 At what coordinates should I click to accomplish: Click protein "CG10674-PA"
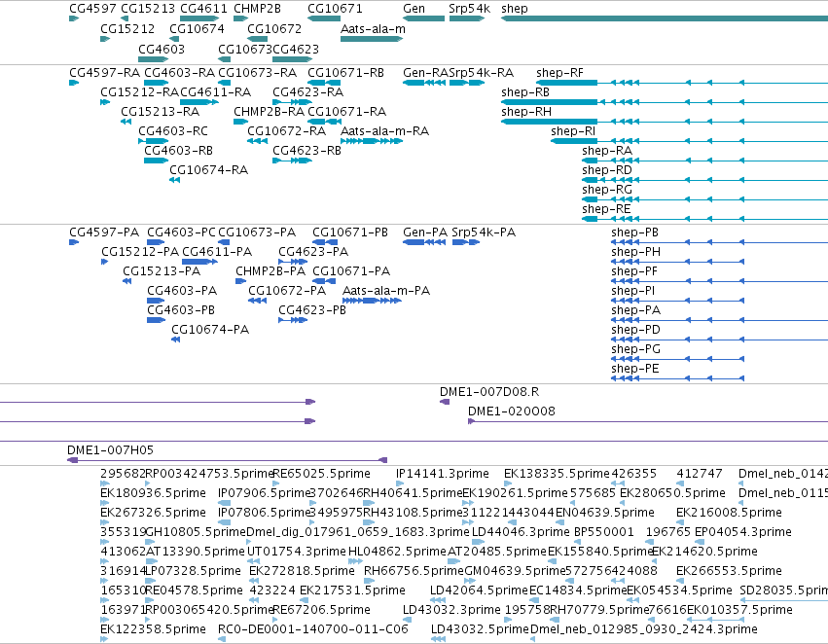point(210,330)
